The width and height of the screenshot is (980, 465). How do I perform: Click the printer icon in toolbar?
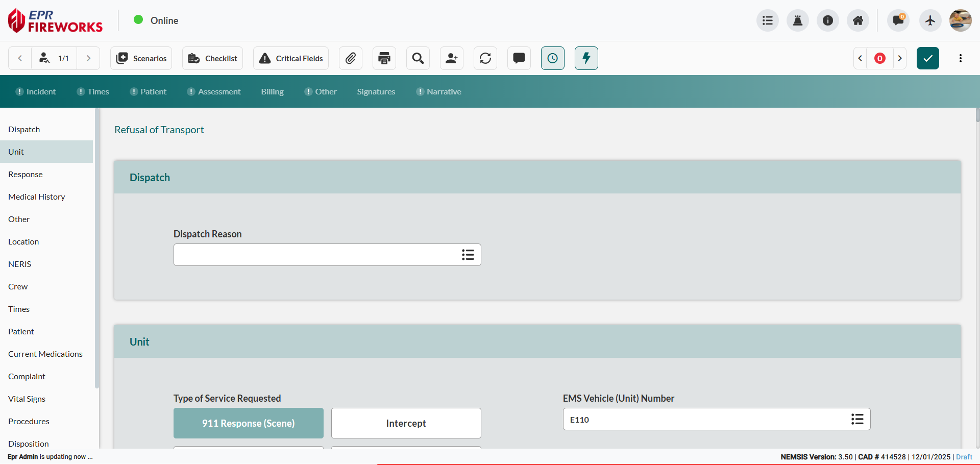(x=384, y=58)
